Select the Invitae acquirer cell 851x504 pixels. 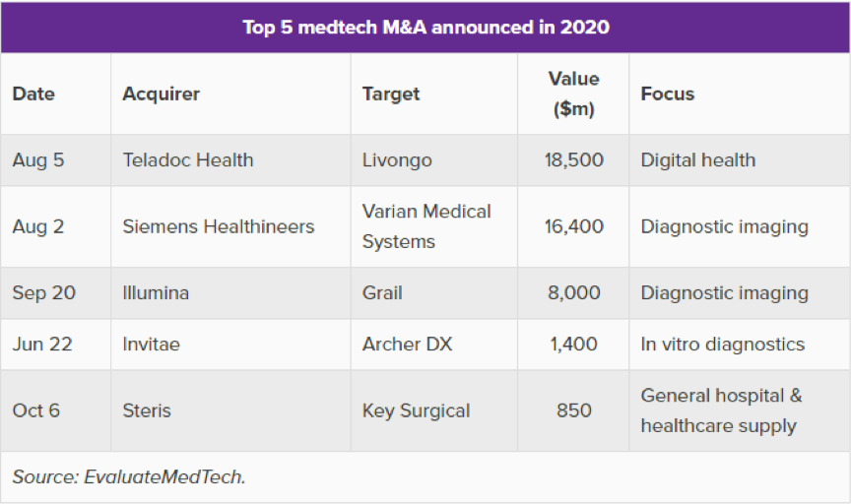coord(153,345)
